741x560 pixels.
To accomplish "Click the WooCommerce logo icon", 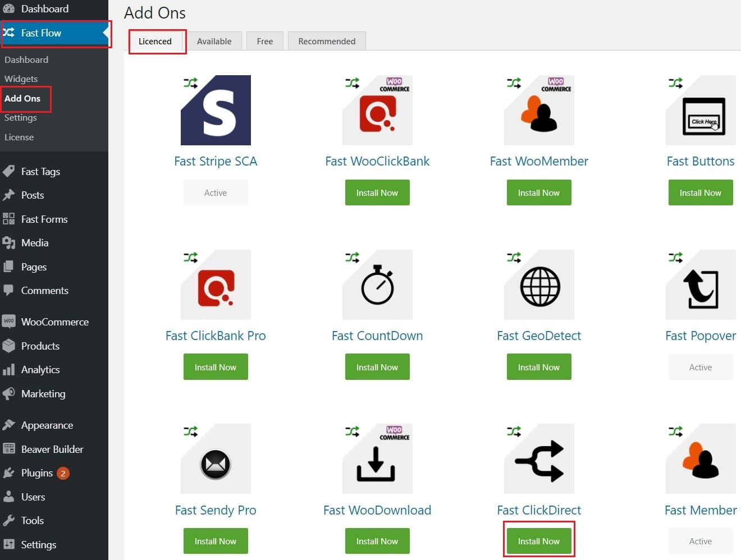I will (8, 322).
